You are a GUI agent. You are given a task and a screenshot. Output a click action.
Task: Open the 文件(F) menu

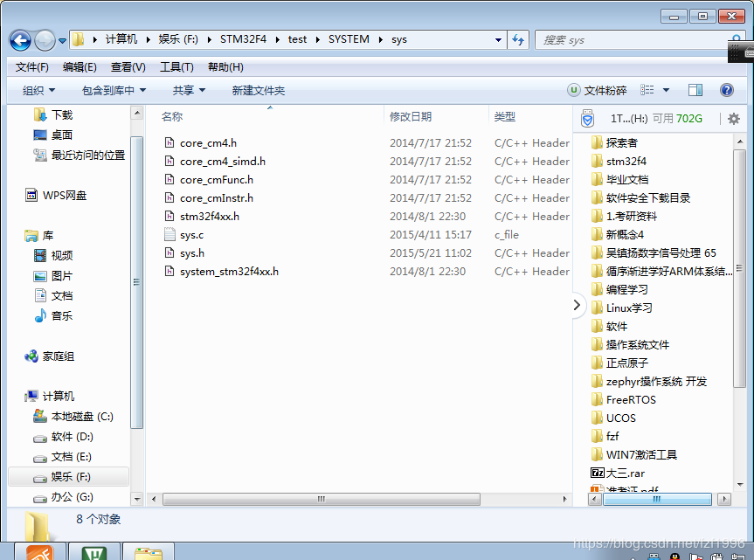click(x=31, y=67)
